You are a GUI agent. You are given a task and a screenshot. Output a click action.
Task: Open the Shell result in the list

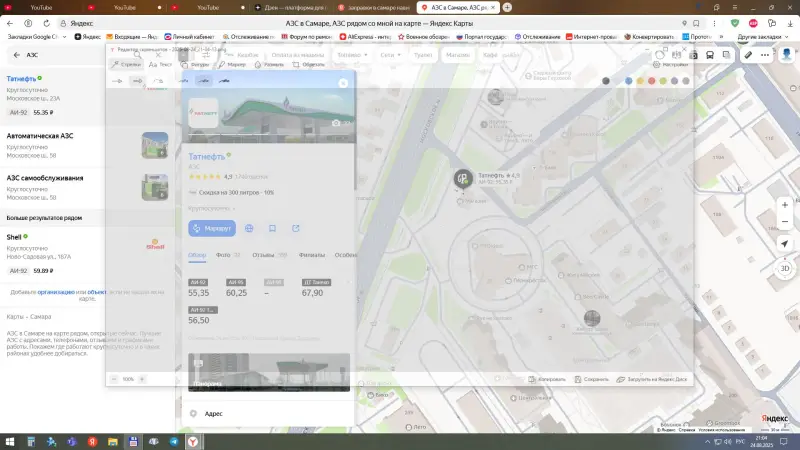pyautogui.click(x=87, y=254)
